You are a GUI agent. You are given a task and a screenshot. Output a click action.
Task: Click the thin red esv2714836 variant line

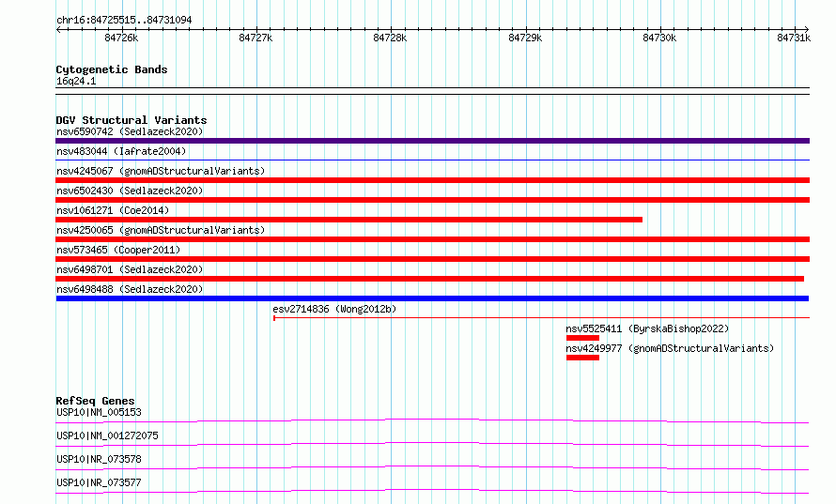541,318
